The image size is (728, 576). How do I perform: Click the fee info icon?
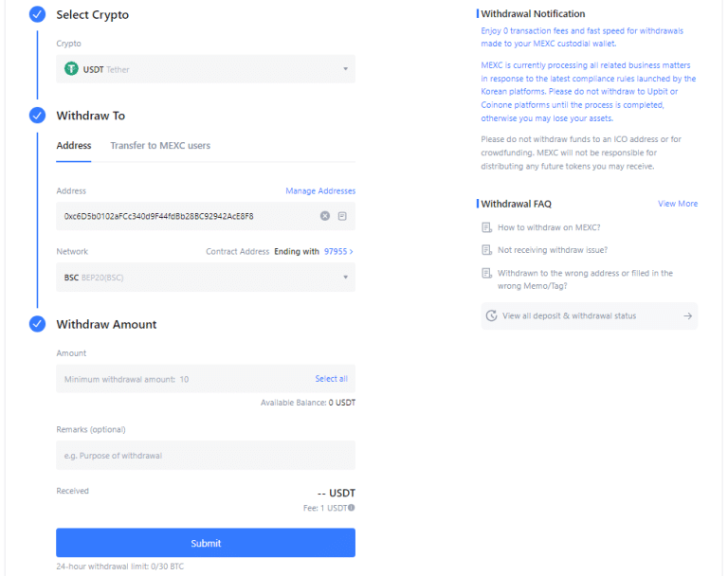tap(352, 507)
